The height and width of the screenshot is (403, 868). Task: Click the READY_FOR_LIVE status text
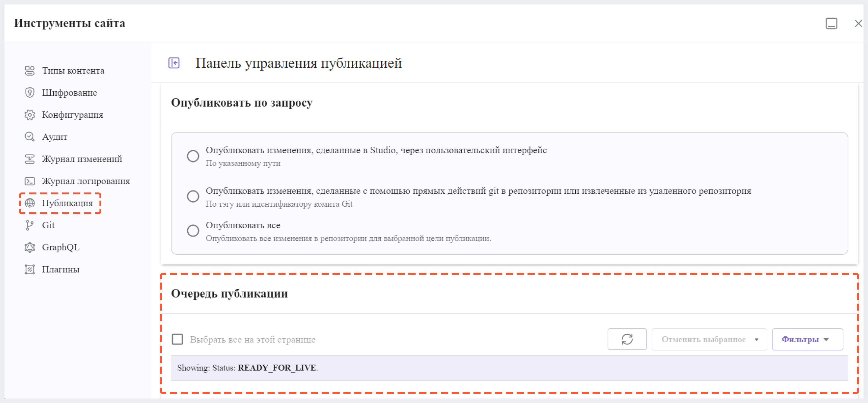pyautogui.click(x=277, y=367)
